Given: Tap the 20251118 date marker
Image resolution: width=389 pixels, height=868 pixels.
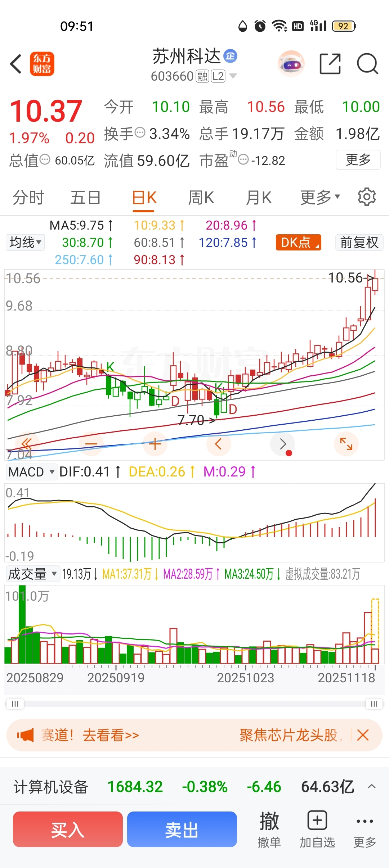Looking at the screenshot, I should coord(346,678).
